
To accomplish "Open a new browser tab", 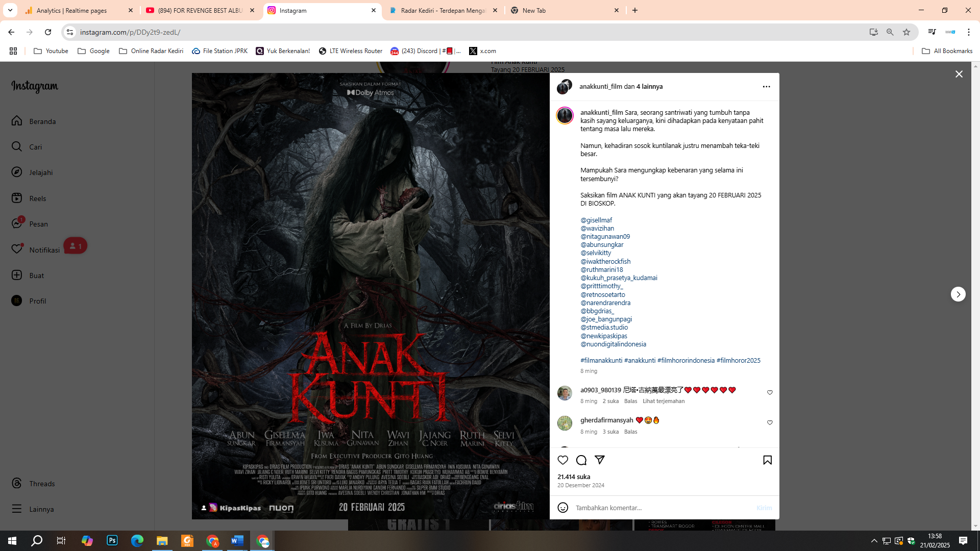I will coord(635,10).
